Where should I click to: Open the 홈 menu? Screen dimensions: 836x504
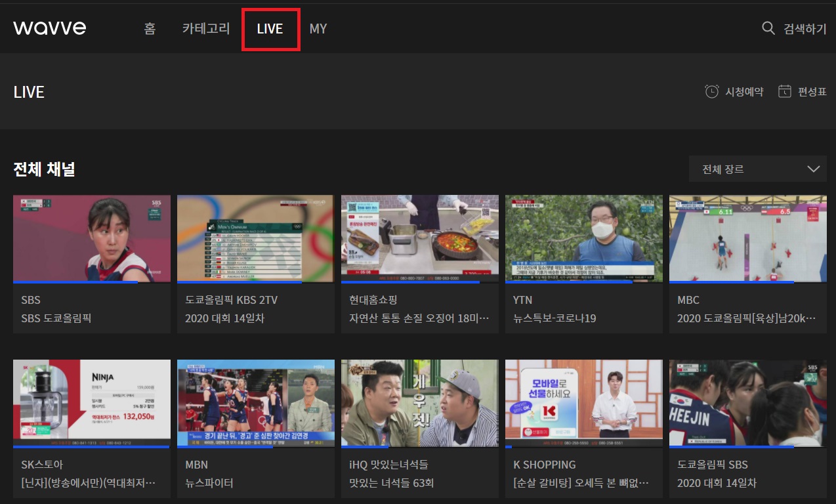(150, 29)
